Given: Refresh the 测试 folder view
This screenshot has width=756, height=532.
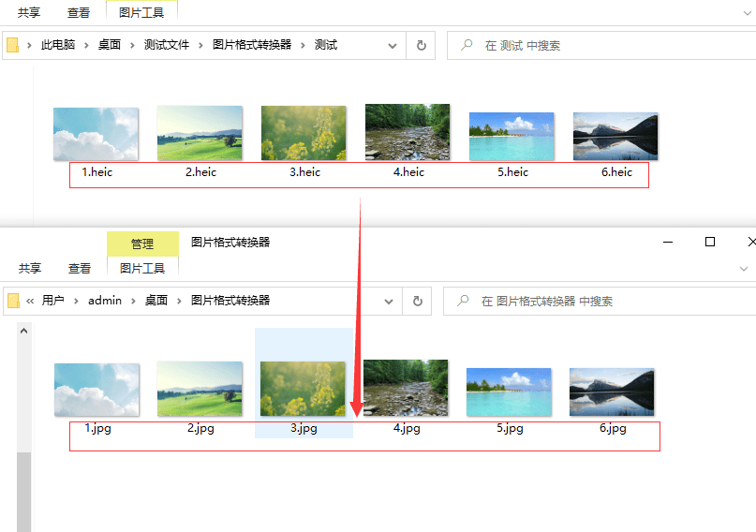Looking at the screenshot, I should tap(421, 45).
